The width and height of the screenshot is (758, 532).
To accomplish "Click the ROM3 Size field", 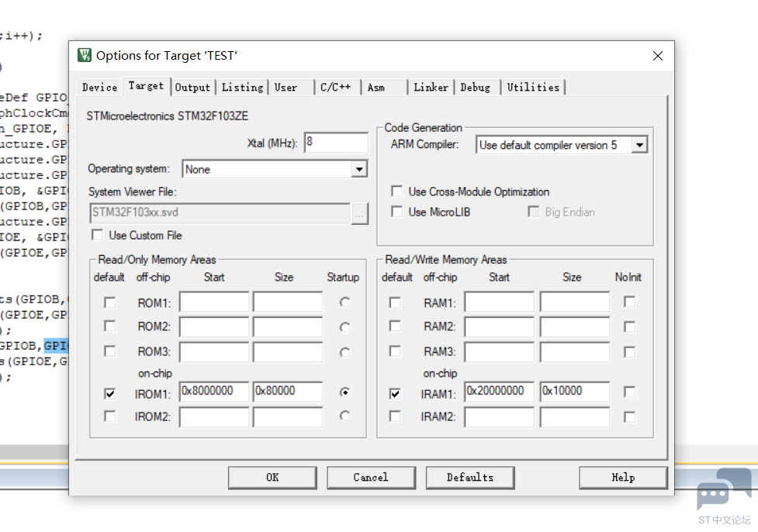I will point(288,352).
